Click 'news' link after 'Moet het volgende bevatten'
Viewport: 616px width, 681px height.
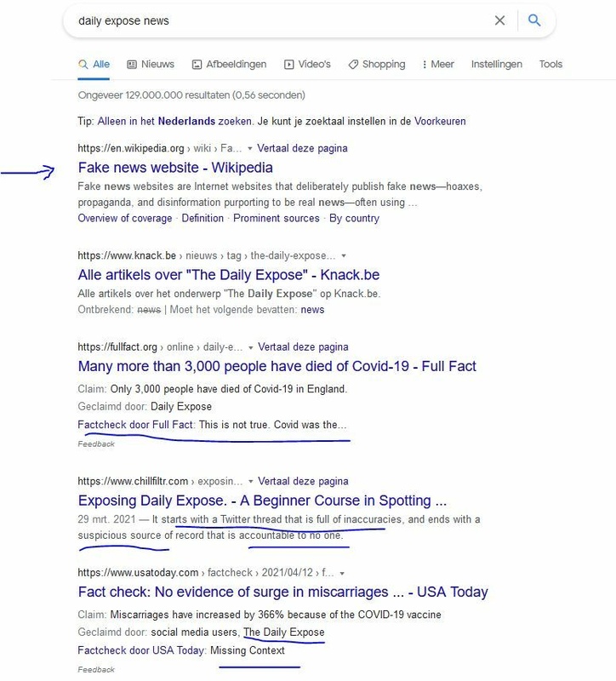pos(312,310)
